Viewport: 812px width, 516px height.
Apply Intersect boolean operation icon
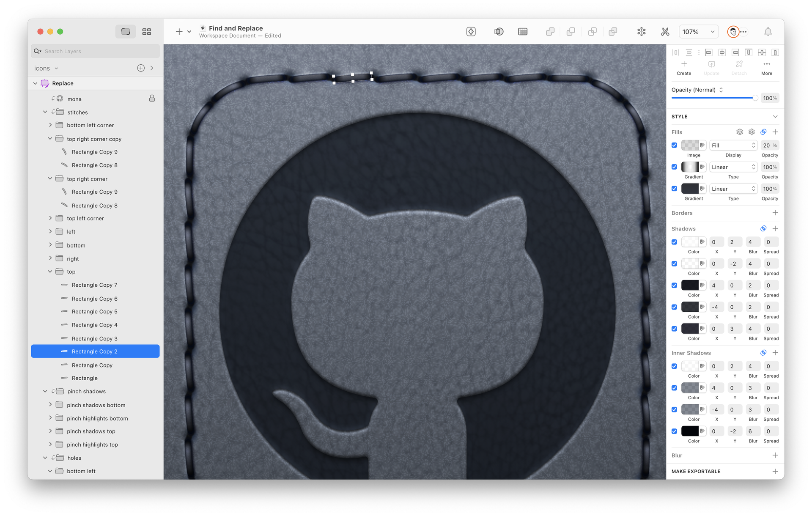(592, 32)
